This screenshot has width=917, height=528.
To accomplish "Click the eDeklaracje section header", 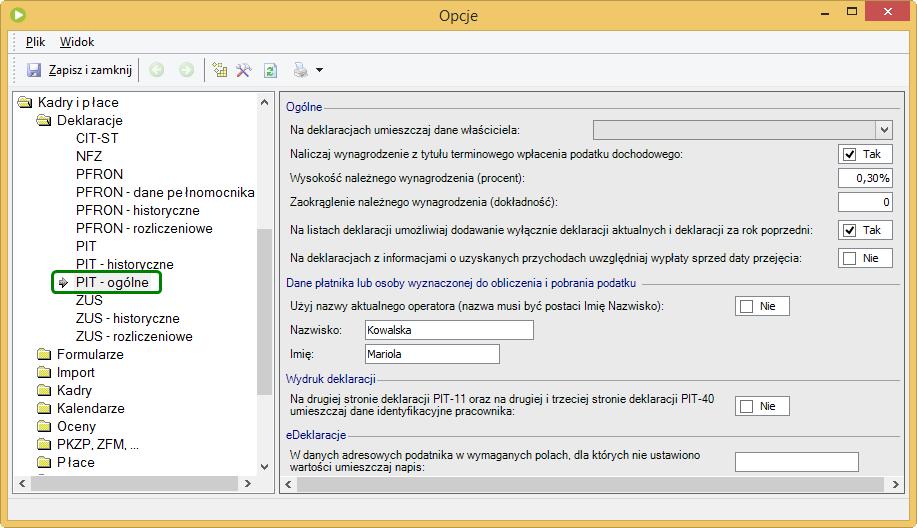I will [316, 435].
